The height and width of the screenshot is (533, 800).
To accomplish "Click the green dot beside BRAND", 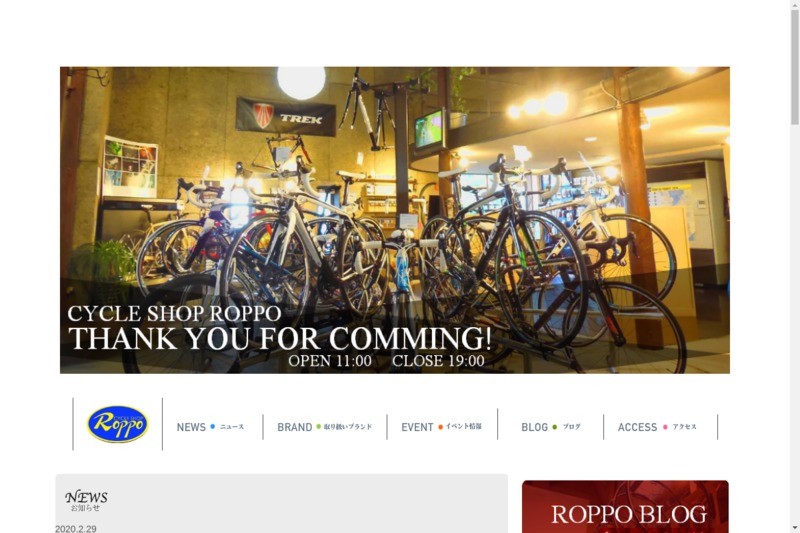I will tap(318, 426).
